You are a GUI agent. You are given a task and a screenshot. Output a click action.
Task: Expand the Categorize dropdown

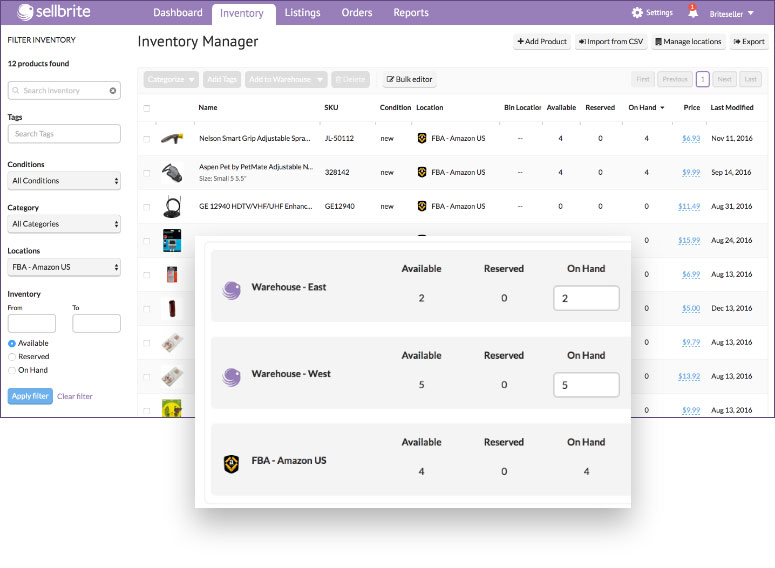click(x=171, y=79)
